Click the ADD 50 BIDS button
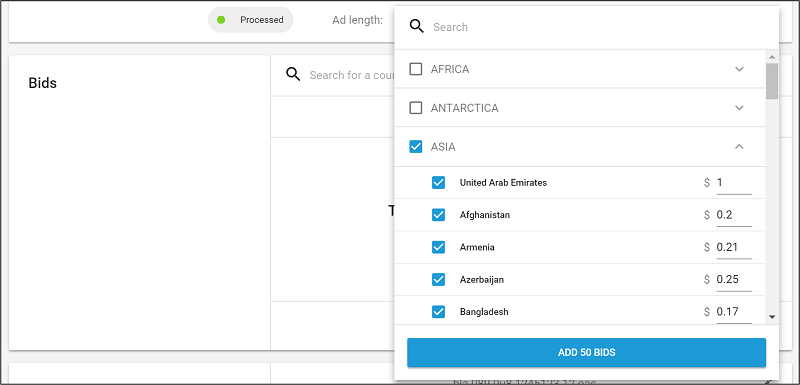This screenshot has width=800, height=385. (586, 352)
